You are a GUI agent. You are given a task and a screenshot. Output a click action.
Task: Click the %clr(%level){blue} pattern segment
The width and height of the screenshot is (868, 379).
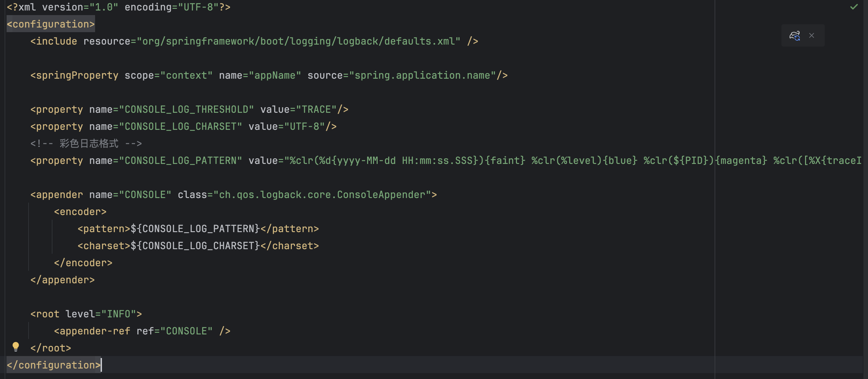(x=584, y=161)
